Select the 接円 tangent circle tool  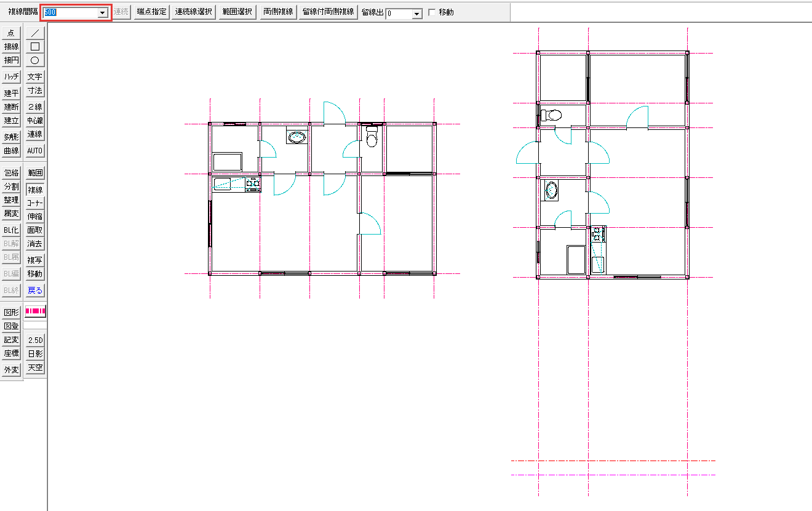tap(11, 60)
